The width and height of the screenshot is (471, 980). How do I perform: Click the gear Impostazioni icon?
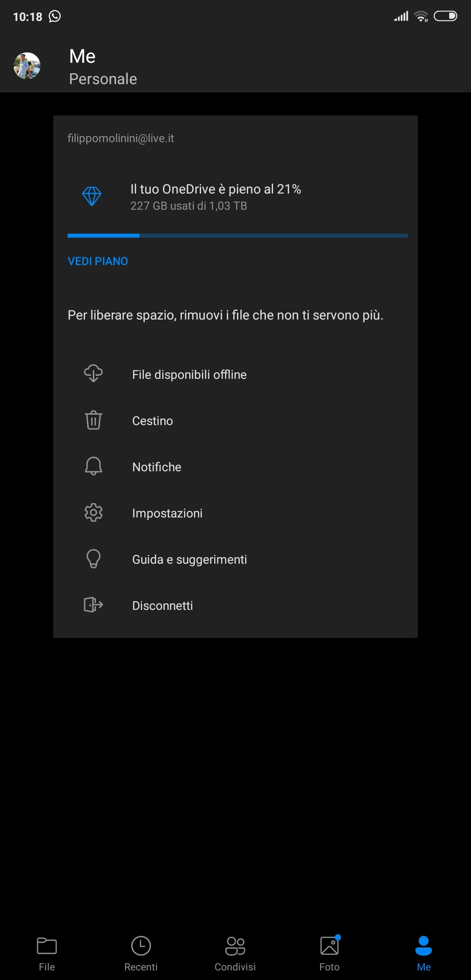(x=93, y=513)
